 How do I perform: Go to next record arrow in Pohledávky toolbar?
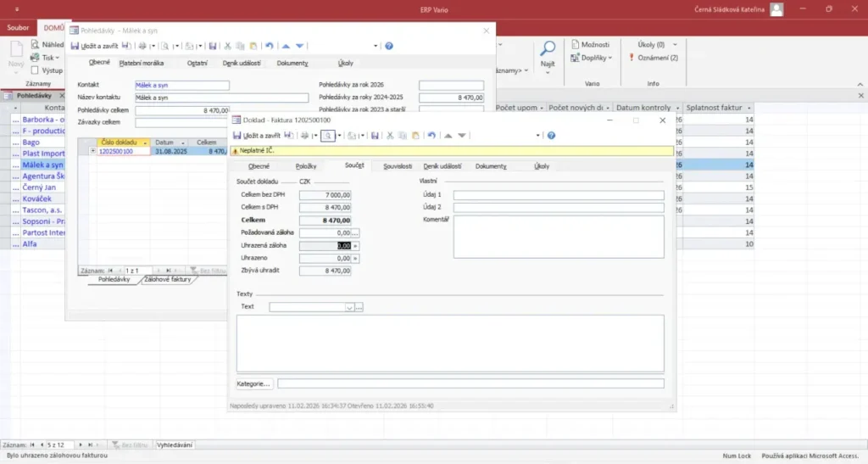point(300,46)
